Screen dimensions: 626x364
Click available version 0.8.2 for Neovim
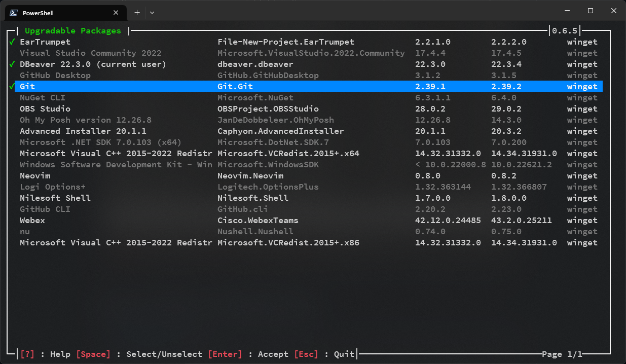504,176
